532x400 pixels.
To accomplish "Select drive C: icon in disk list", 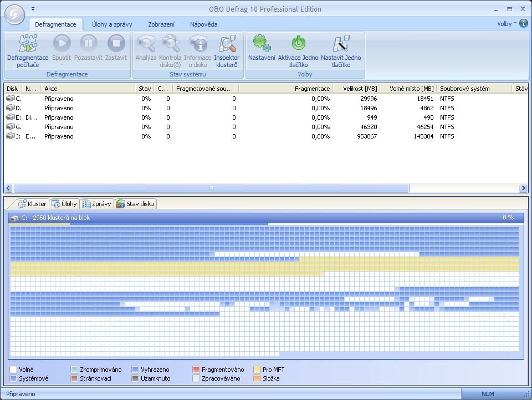I will tap(11, 99).
